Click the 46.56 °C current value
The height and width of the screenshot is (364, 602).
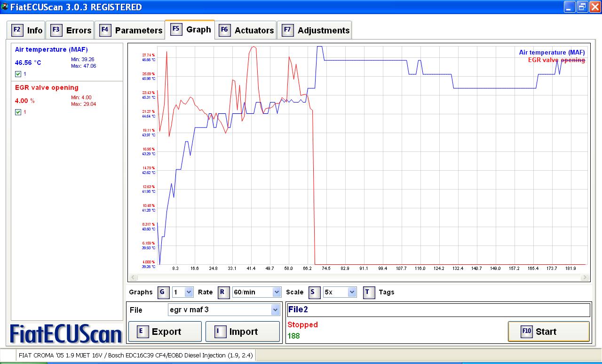tap(28, 63)
